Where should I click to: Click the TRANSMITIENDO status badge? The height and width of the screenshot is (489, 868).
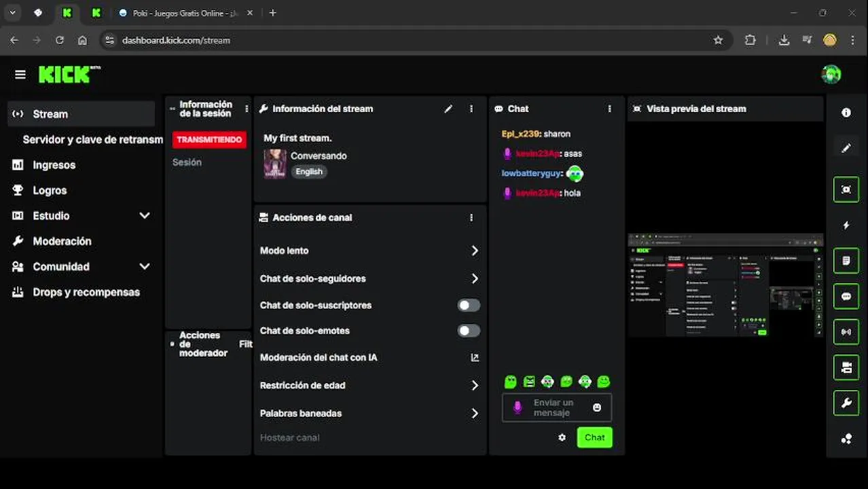(209, 139)
